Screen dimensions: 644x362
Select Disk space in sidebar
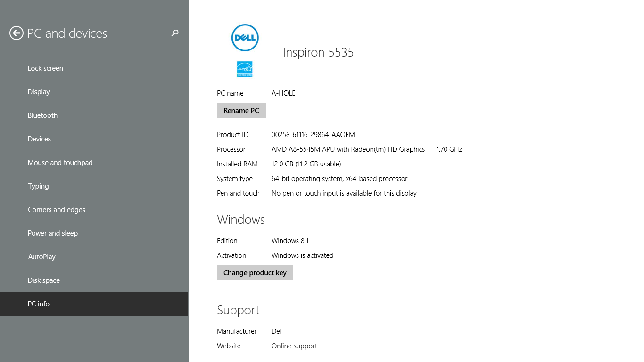[x=94, y=280]
